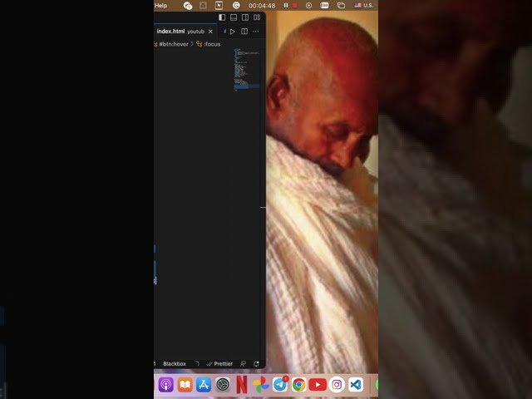Open Visual Studio Code from the Dock
The width and height of the screenshot is (532, 399).
pyautogui.click(x=356, y=385)
